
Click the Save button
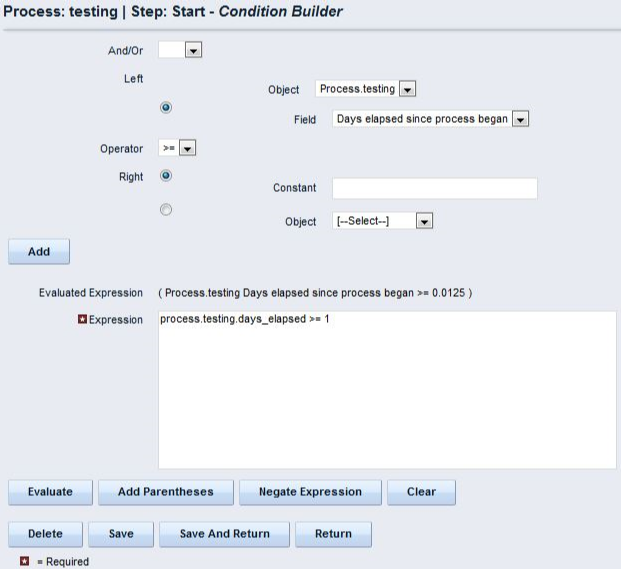(x=121, y=534)
